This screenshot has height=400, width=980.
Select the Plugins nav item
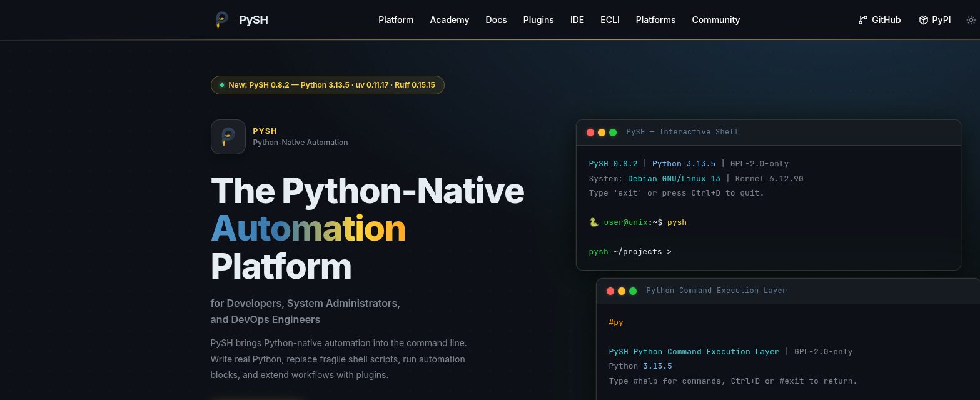[x=538, y=20]
